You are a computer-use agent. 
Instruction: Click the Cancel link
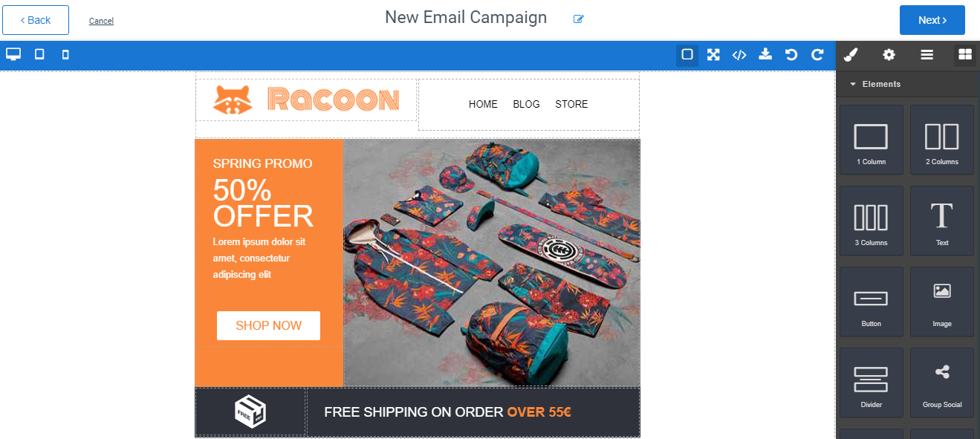[x=101, y=21]
